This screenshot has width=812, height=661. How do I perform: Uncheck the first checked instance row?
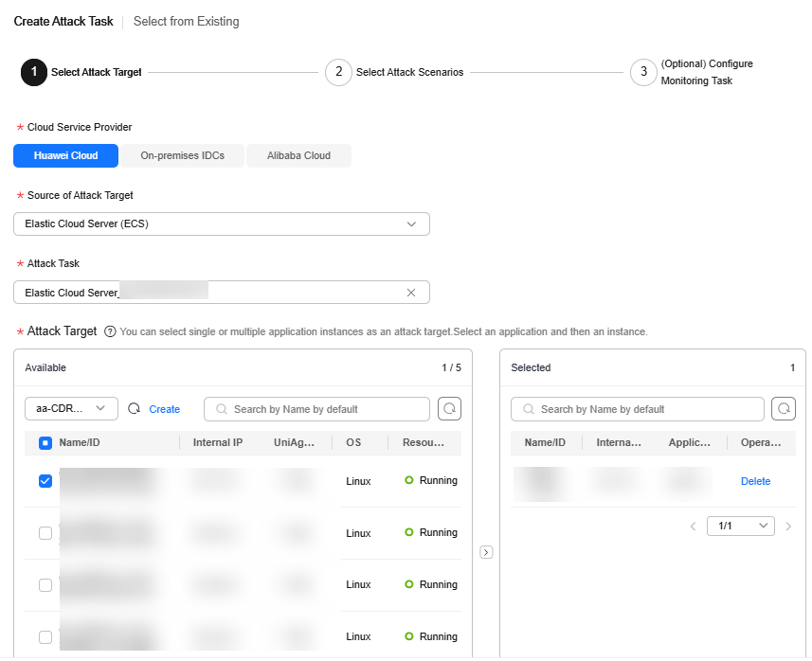(45, 481)
